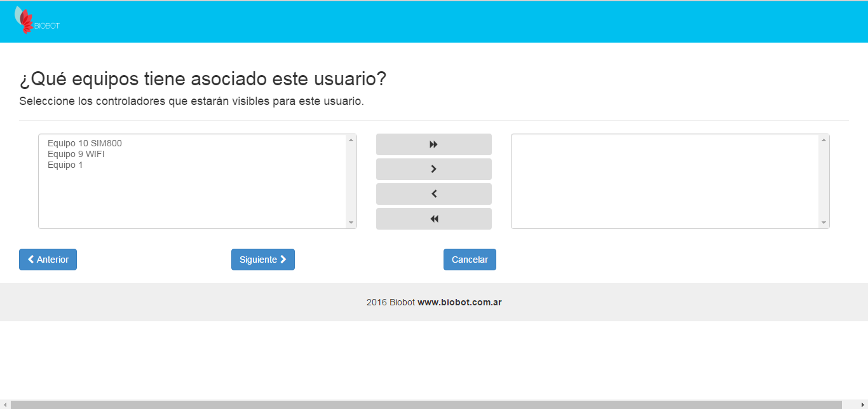The height and width of the screenshot is (409, 868).
Task: Move all equipment to the right list
Action: coord(433,144)
